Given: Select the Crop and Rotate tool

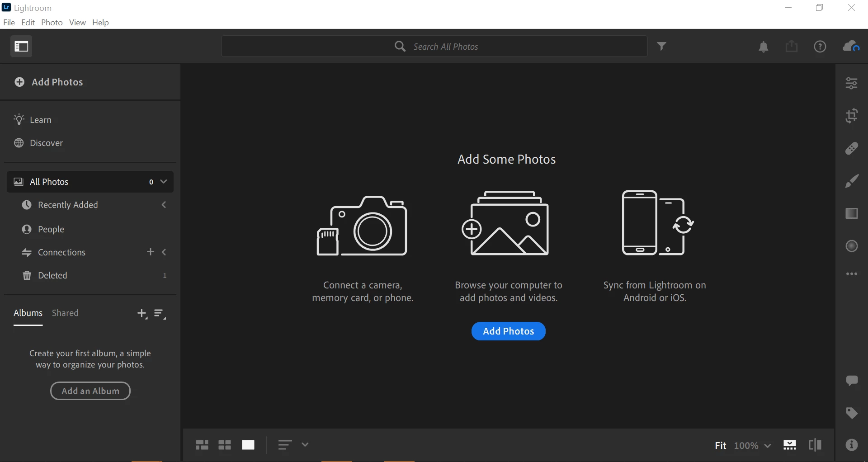Looking at the screenshot, I should 852,116.
